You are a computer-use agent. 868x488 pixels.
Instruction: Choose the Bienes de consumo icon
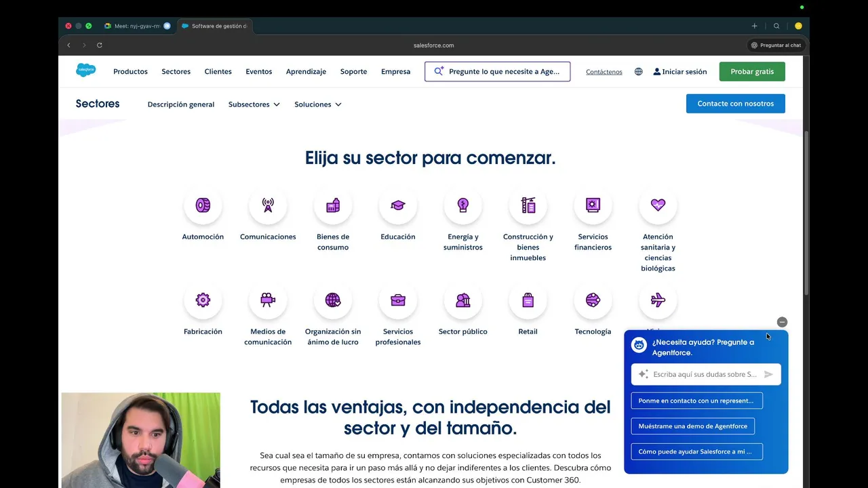[333, 205]
